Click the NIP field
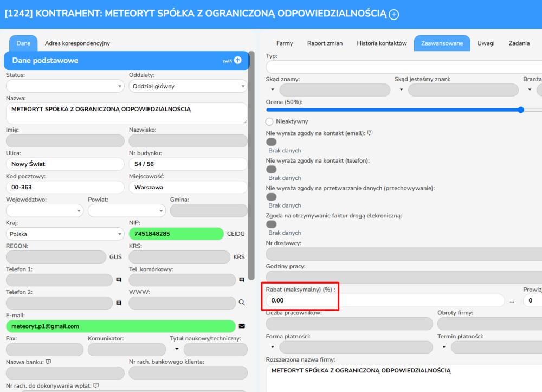Viewport: 542px width, 392px height. coord(176,234)
